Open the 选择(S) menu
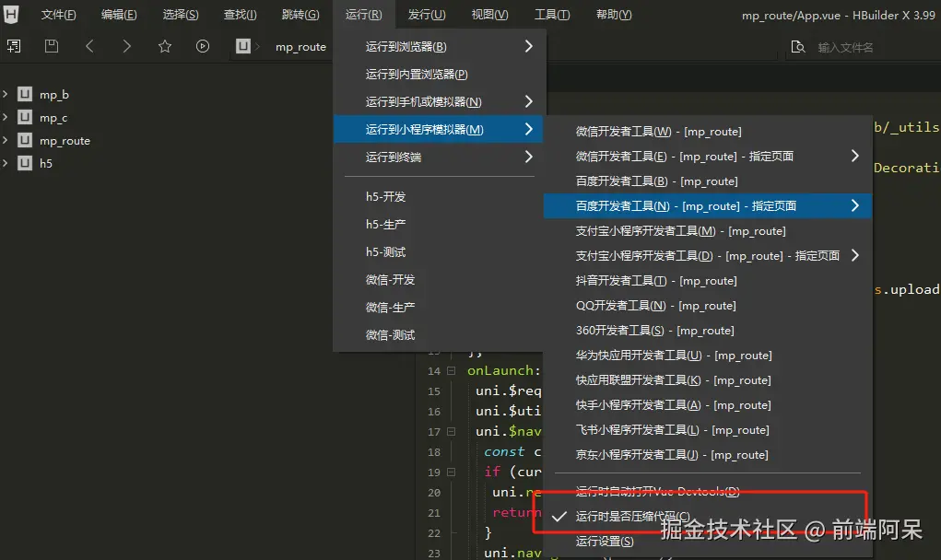The height and width of the screenshot is (560, 941). point(181,15)
